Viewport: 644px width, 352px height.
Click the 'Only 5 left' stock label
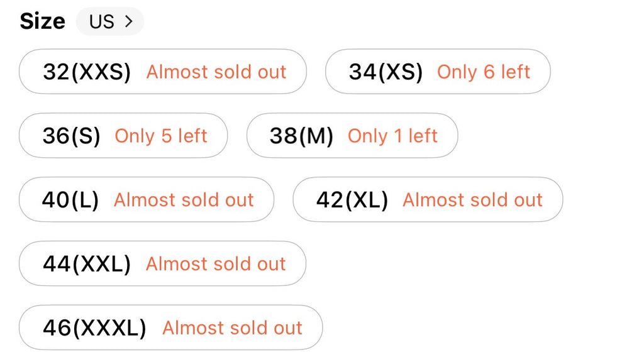tap(161, 136)
